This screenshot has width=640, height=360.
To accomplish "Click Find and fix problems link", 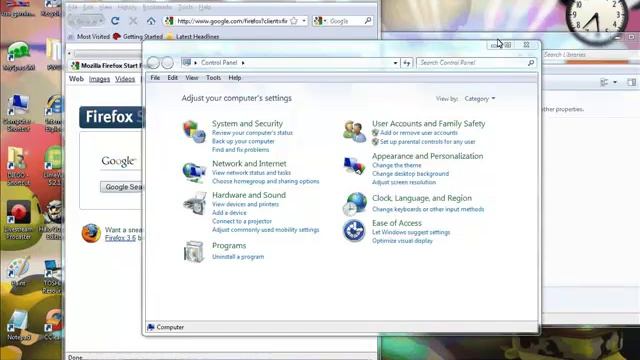I will tap(240, 150).
